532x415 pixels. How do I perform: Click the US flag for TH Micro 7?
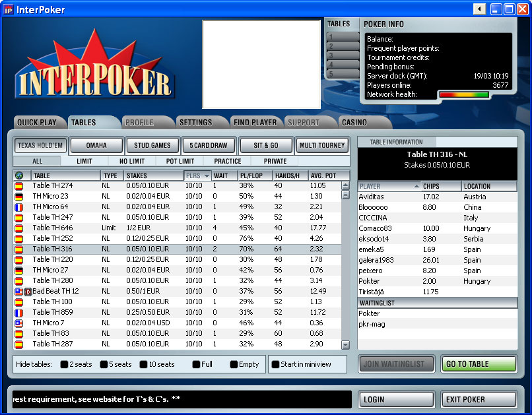[x=19, y=323]
